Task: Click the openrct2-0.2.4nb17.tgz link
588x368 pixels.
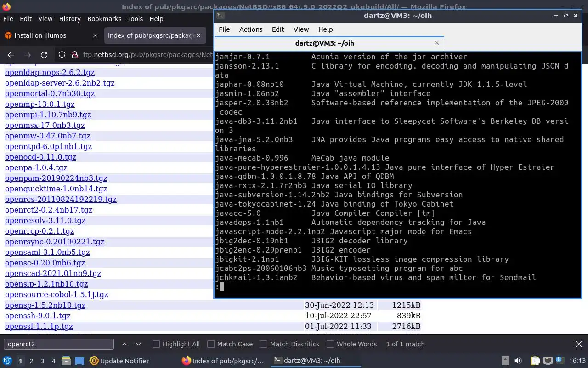Action: coord(49,210)
